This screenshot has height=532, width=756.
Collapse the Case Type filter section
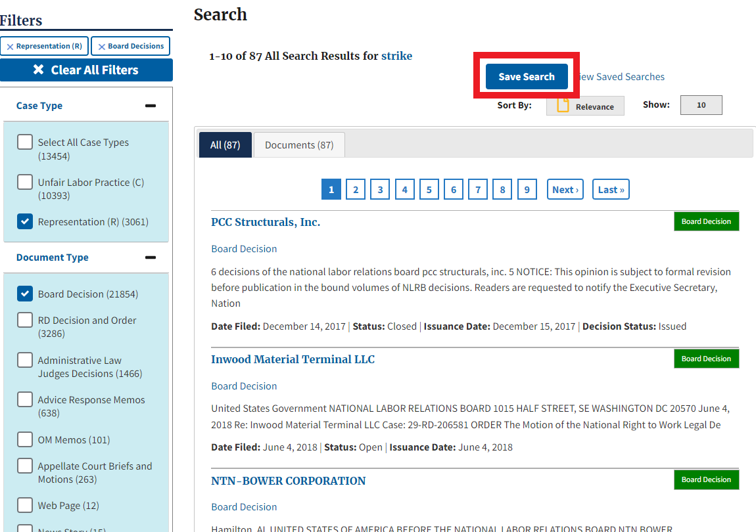point(151,106)
